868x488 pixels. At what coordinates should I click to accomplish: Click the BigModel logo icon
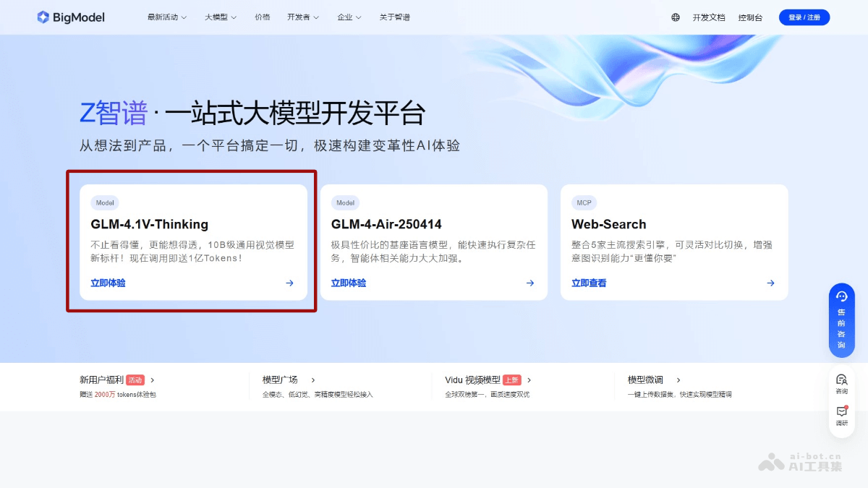click(x=43, y=17)
